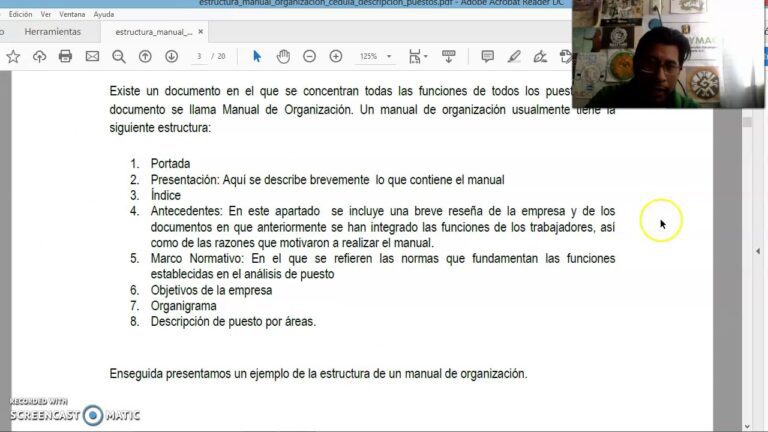Switch to the Herramientas tab
The width and height of the screenshot is (768, 432).
53,32
